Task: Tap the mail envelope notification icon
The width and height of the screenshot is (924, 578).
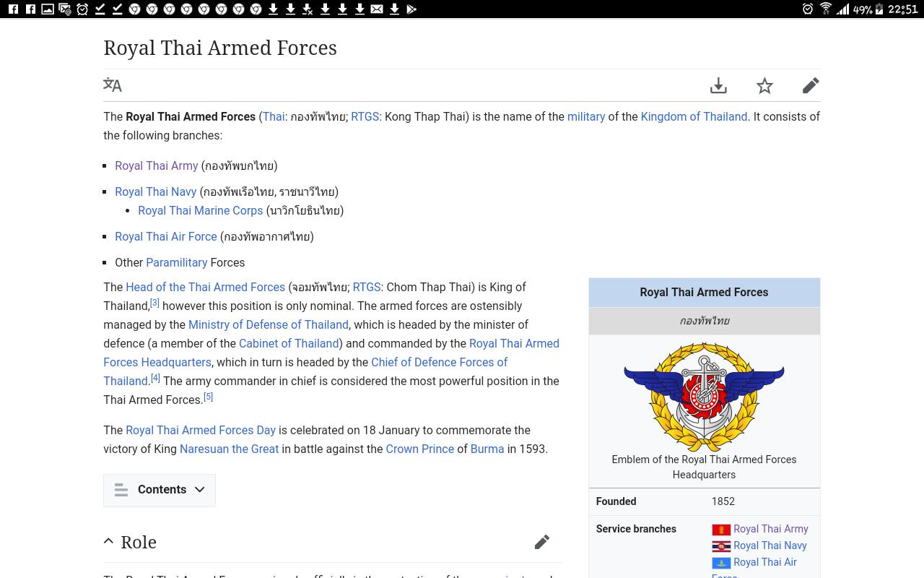Action: [x=377, y=9]
